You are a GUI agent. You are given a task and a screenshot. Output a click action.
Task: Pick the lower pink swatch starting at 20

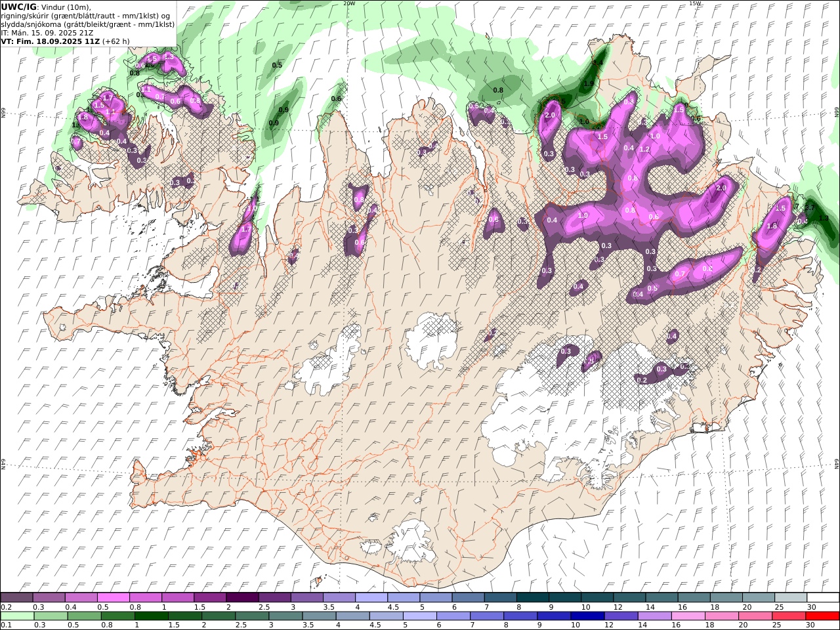click(x=755, y=616)
